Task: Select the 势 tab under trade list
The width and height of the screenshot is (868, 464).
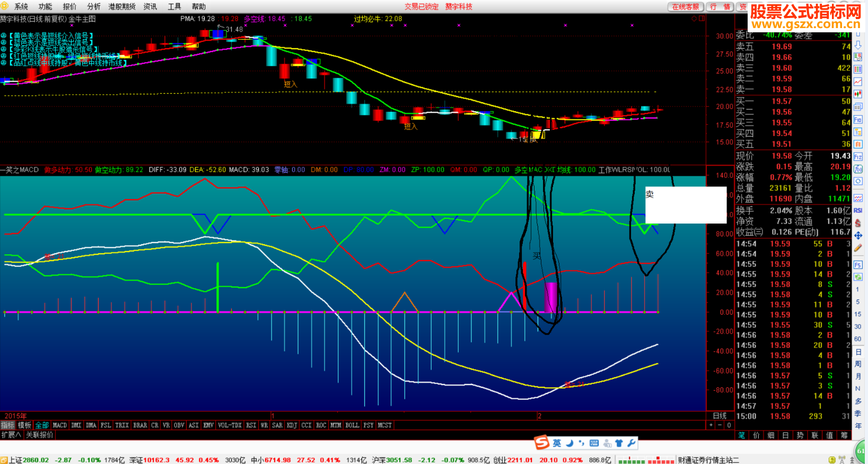Action: 800,435
